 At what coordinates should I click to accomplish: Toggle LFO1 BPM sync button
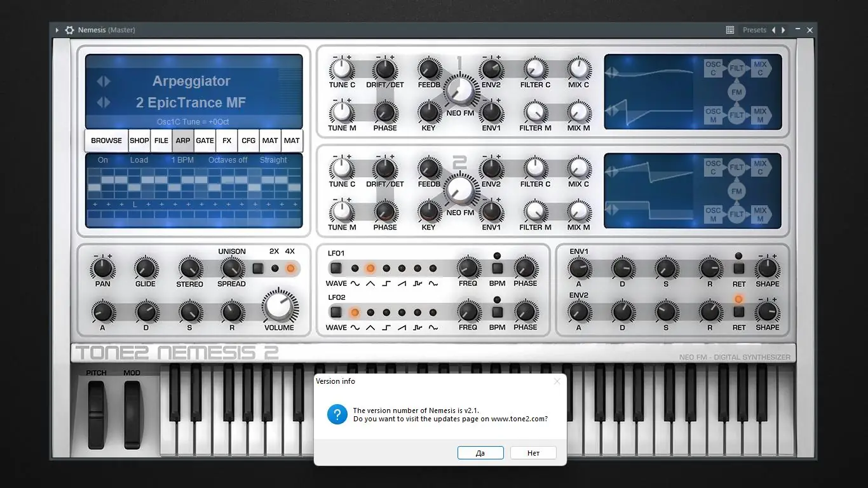click(498, 268)
